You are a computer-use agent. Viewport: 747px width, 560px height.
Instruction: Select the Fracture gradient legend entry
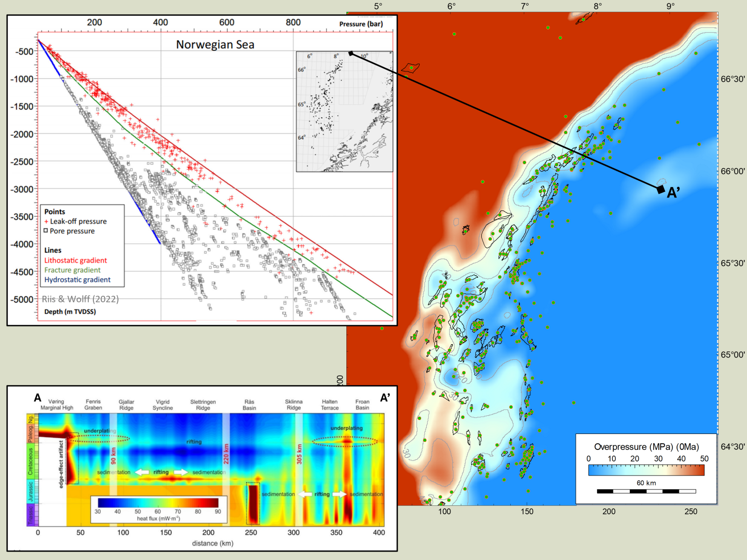point(72,270)
